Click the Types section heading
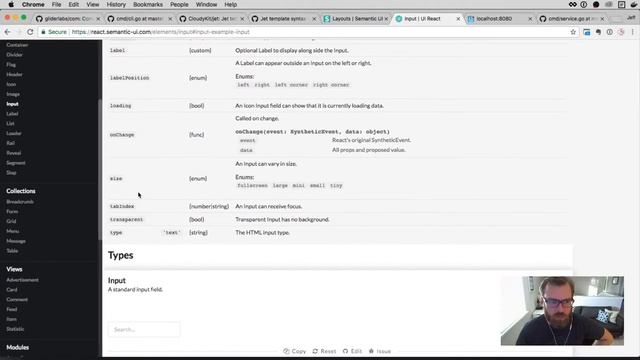This screenshot has width=640, height=360. (x=120, y=256)
